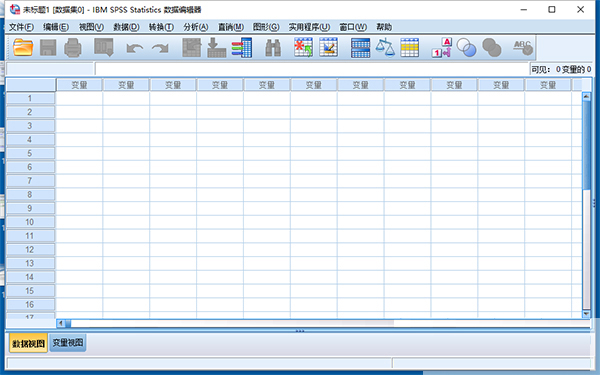Open the 转换(T) menu

(x=161, y=27)
